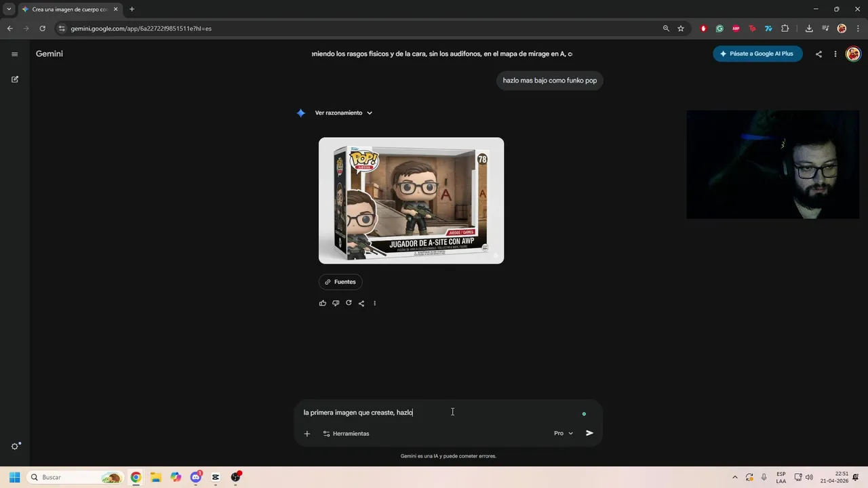
Task: Open Discord from the taskbar
Action: [x=196, y=477]
